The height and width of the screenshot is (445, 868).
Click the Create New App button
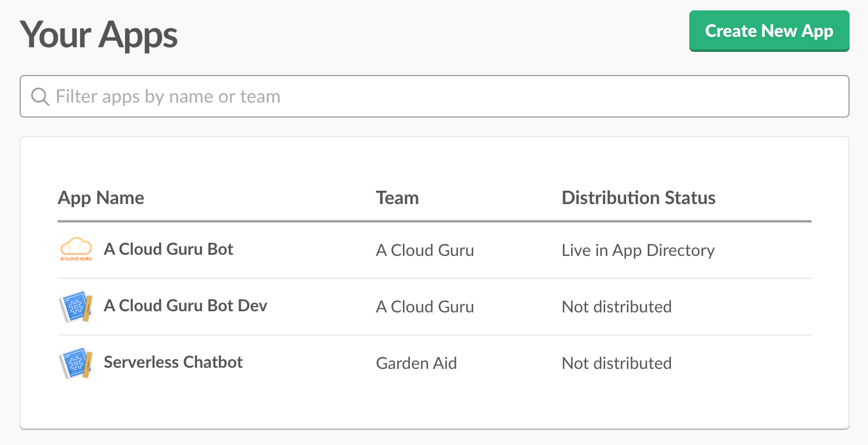point(769,31)
